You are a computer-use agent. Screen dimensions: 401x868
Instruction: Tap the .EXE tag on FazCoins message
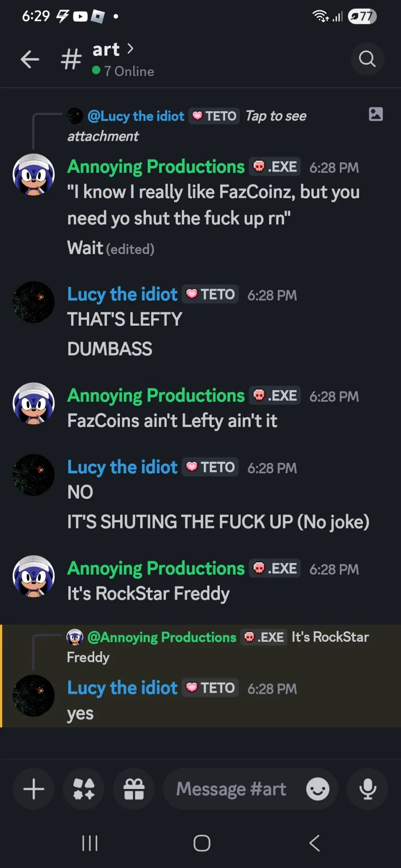[x=275, y=395]
